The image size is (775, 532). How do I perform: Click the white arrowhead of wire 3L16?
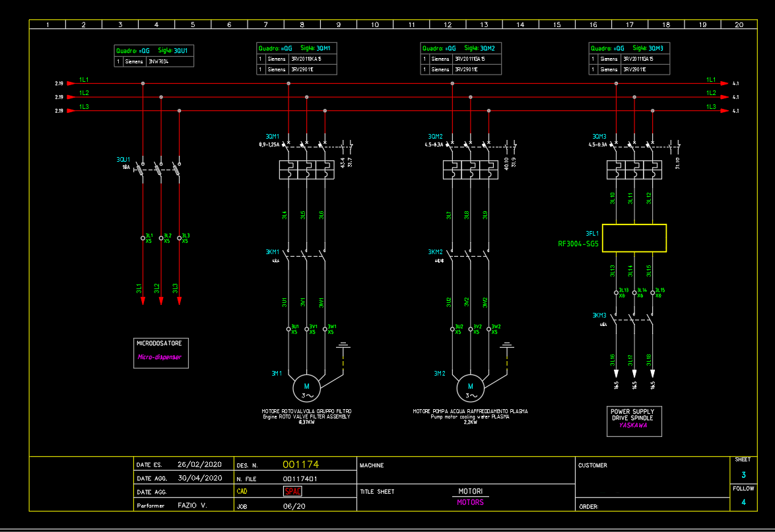(616, 374)
